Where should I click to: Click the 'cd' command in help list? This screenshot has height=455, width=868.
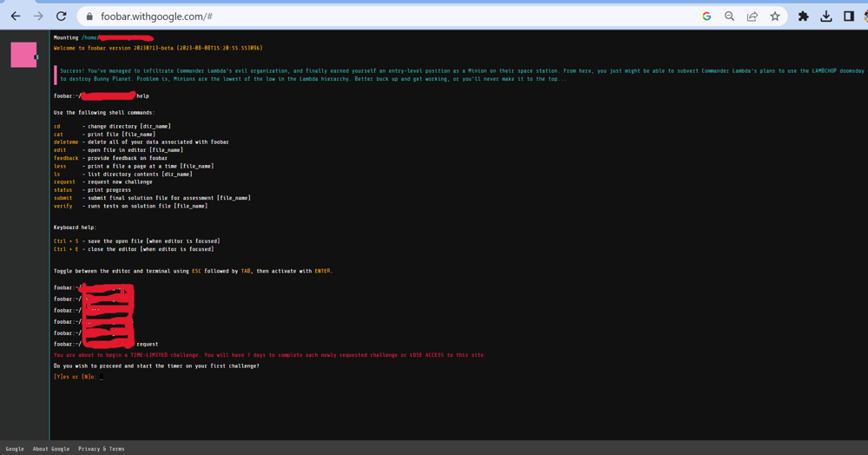click(57, 126)
